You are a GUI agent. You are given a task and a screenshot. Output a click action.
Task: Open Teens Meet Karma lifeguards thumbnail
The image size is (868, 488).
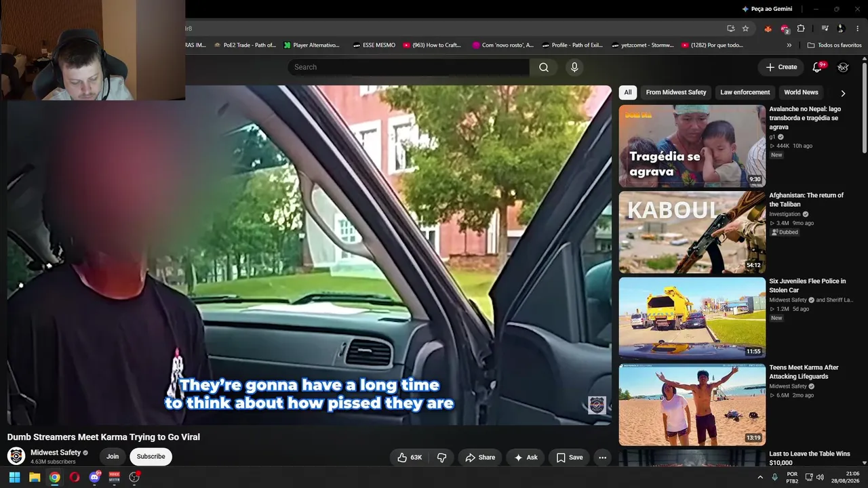692,405
